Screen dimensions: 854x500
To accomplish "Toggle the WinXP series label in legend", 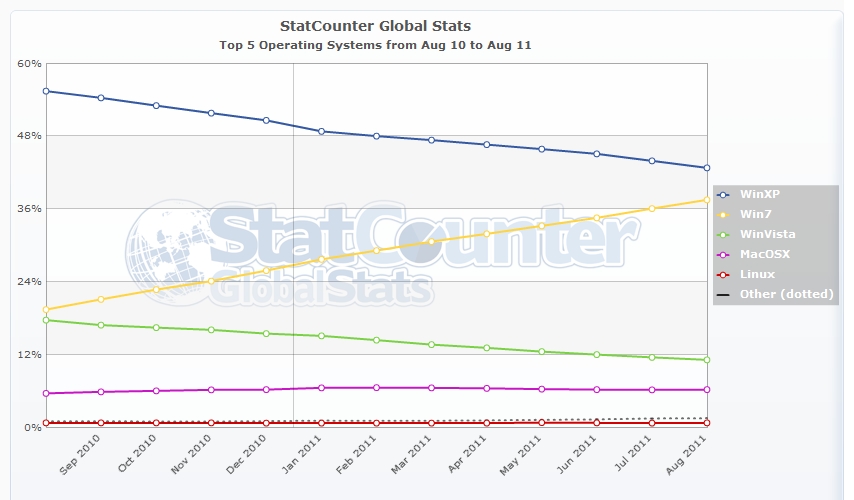I will click(757, 194).
